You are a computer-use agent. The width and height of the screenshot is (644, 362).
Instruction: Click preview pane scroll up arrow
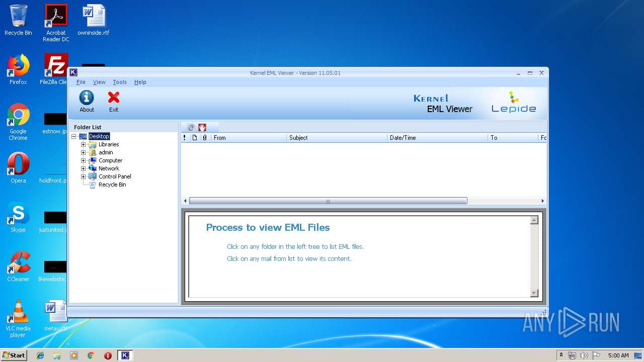point(534,220)
